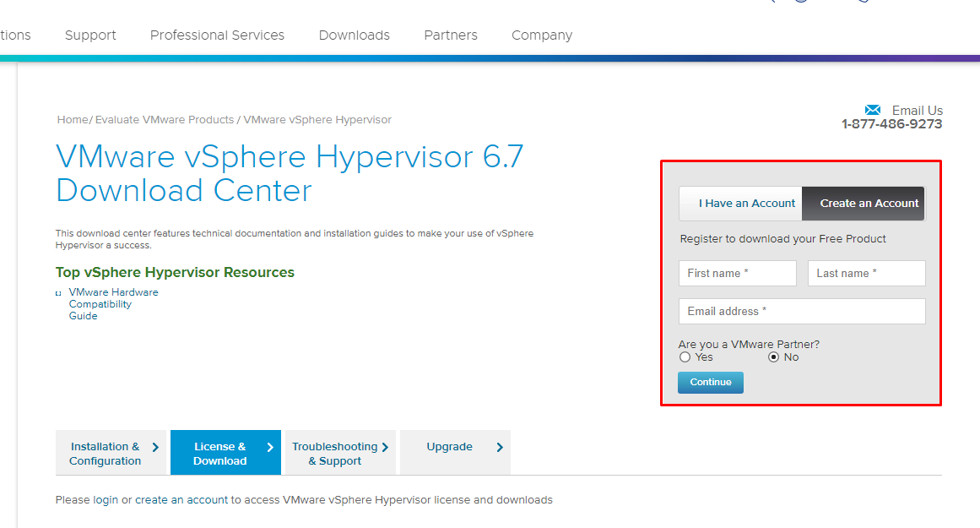The height and width of the screenshot is (528, 980).
Task: Open the Installation & Configuration tab
Action: coord(111,452)
